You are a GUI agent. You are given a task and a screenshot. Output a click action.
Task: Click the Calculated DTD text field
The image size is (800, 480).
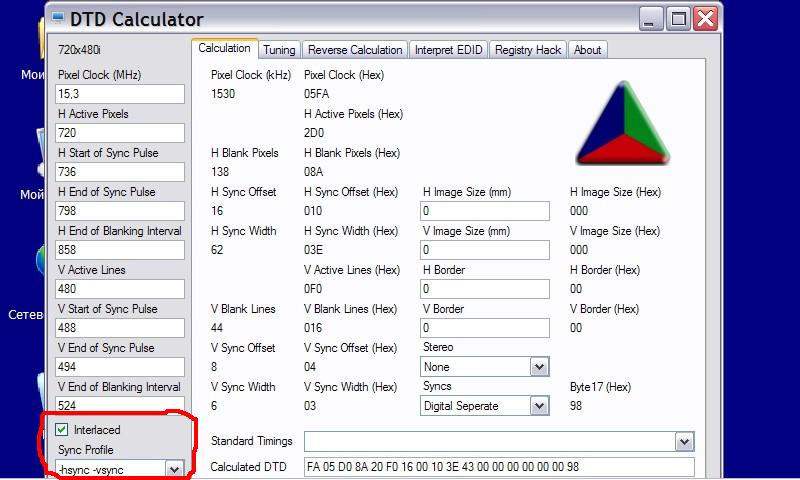click(498, 467)
